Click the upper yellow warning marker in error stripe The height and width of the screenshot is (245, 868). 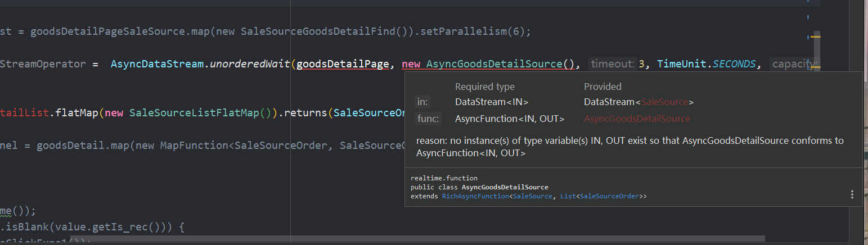pyautogui.click(x=816, y=37)
